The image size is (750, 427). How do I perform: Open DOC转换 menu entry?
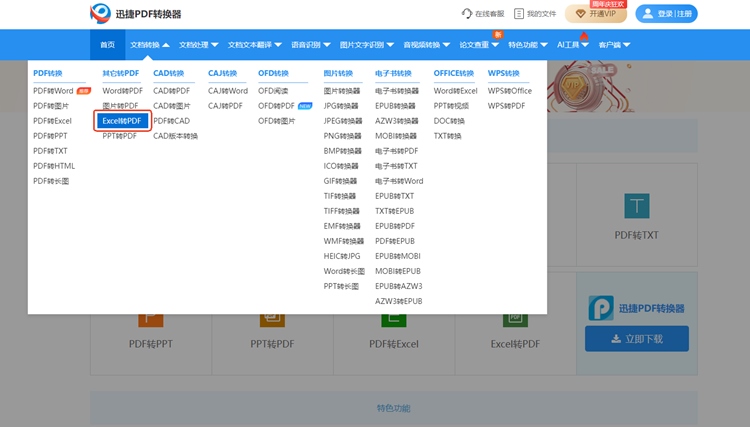coord(449,121)
